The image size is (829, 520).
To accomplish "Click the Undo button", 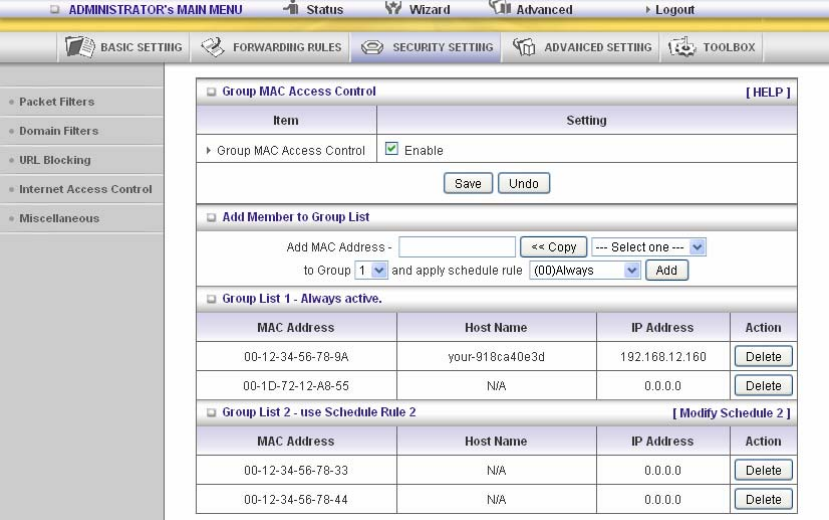I will [x=523, y=183].
